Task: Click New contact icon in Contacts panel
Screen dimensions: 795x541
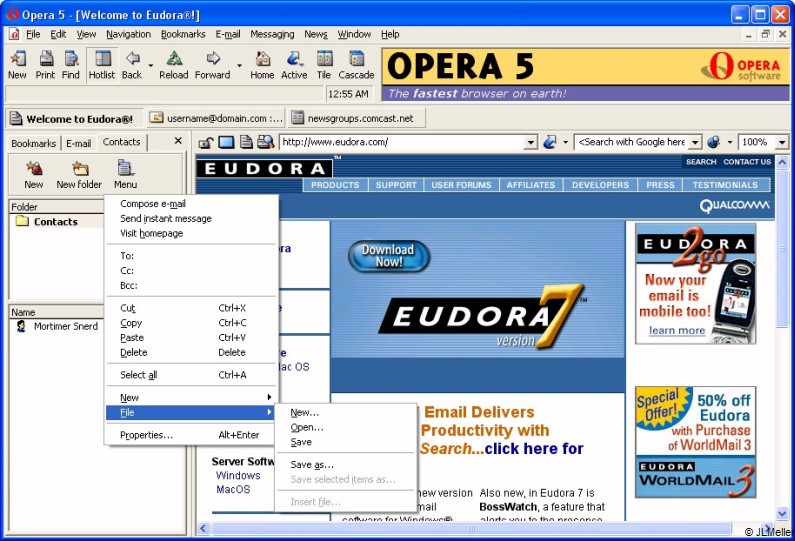Action: point(33,174)
